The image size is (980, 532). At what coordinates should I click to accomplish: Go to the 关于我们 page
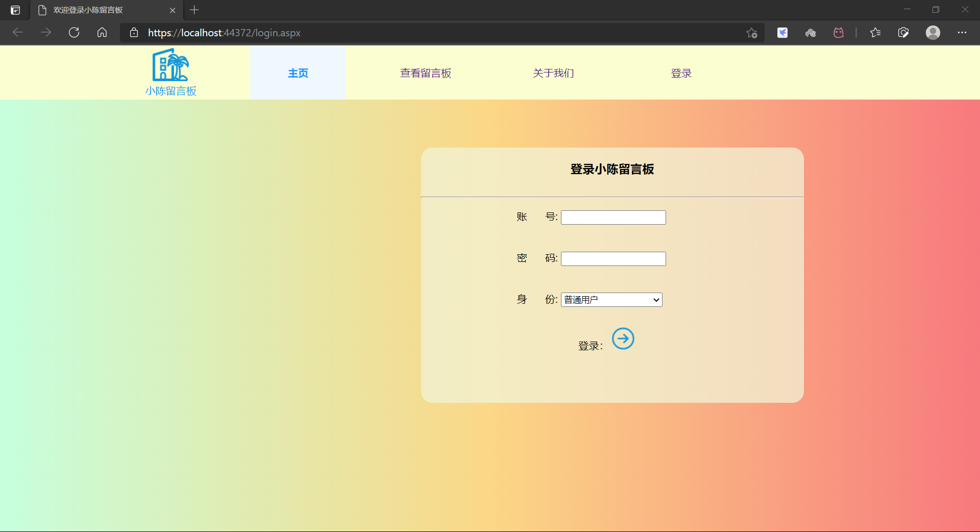pyautogui.click(x=553, y=73)
